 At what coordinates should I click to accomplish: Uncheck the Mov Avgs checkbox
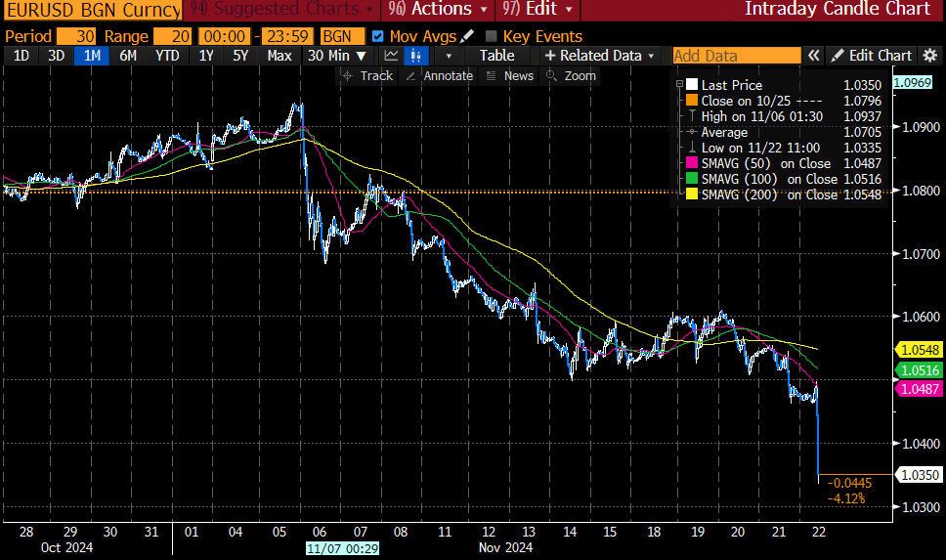click(x=377, y=36)
